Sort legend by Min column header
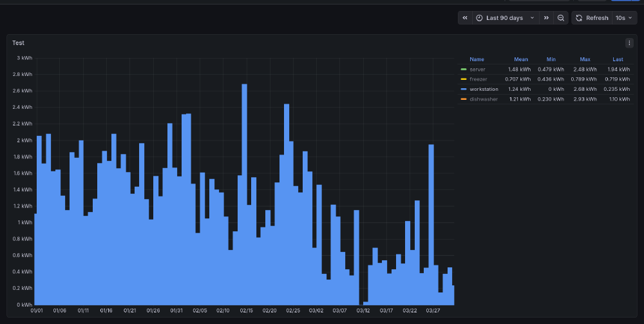Viewport: 644px width, 324px height. pyautogui.click(x=551, y=59)
